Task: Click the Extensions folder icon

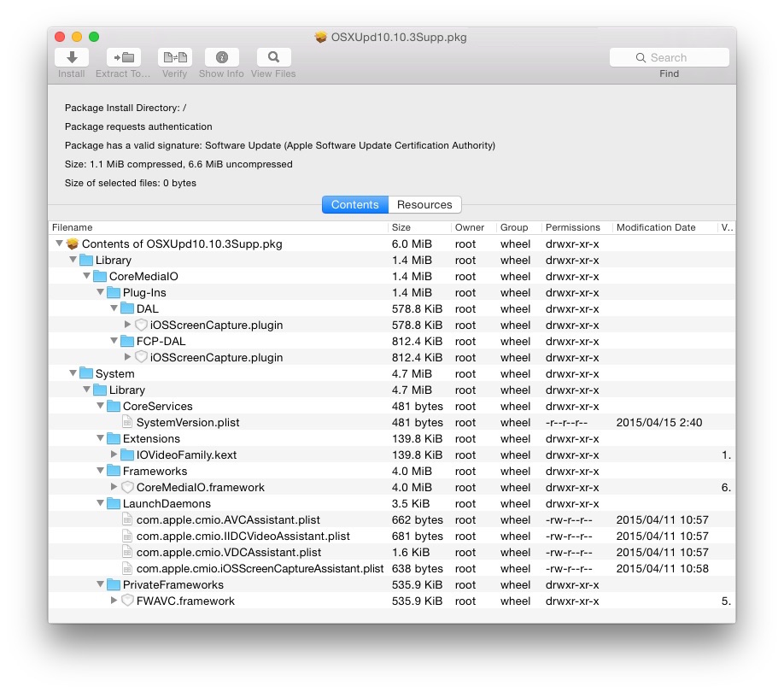Action: (114, 438)
